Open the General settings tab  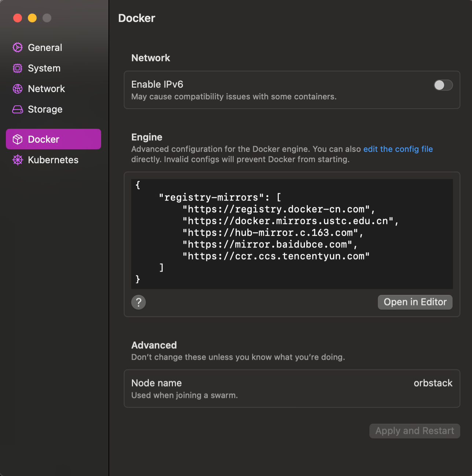pos(45,48)
